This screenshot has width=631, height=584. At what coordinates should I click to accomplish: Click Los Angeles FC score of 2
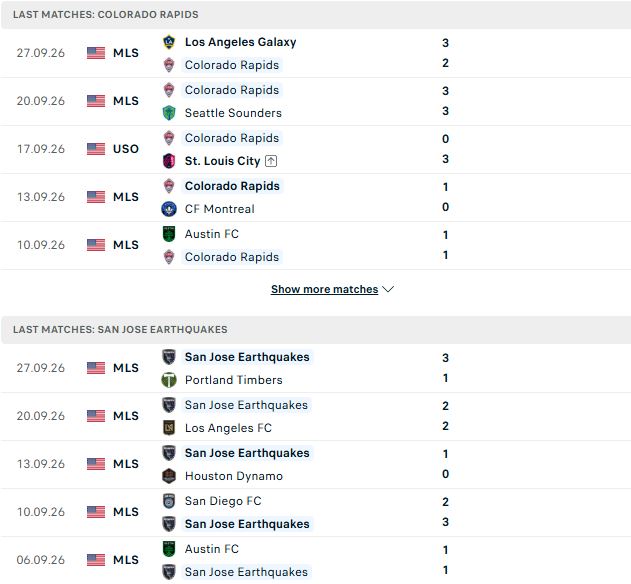click(445, 426)
